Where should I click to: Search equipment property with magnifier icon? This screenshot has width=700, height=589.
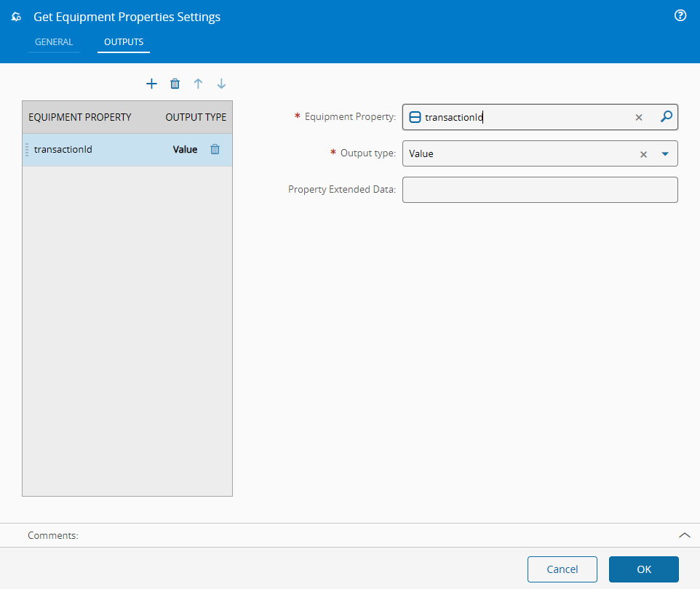[x=666, y=117]
